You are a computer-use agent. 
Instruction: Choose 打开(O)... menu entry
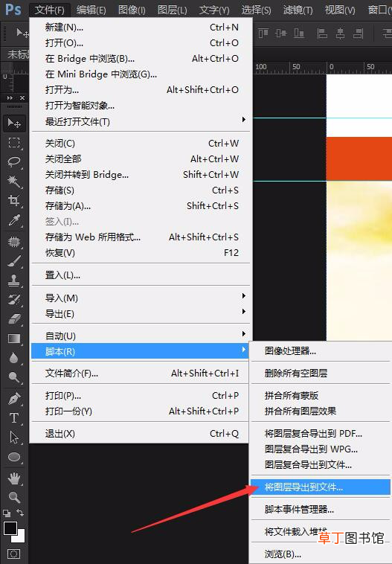pyautogui.click(x=141, y=43)
